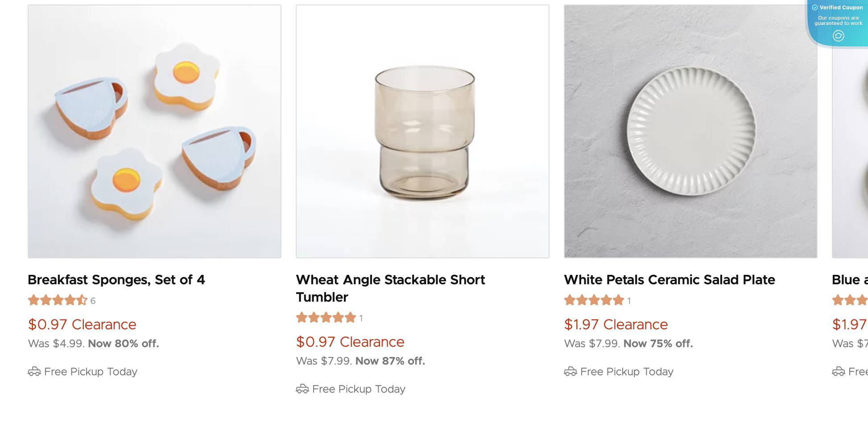This screenshot has width=868, height=431.
Task: Open the "Breakfast Sponges, Set of 4" title link
Action: (116, 280)
